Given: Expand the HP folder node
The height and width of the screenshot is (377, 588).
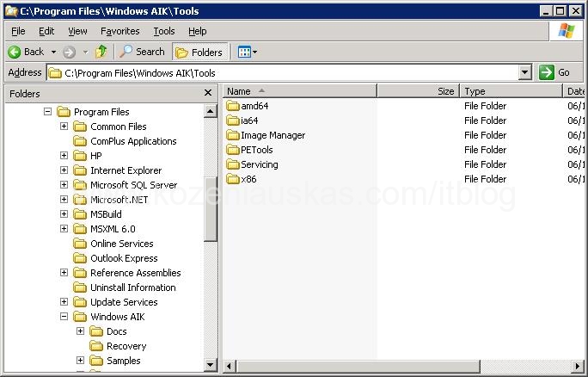Looking at the screenshot, I should click(x=64, y=156).
